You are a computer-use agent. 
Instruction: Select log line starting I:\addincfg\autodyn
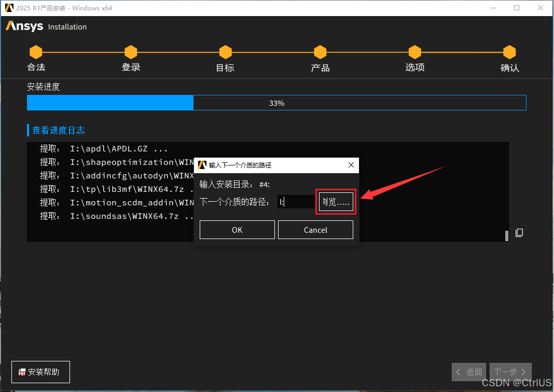coord(117,175)
